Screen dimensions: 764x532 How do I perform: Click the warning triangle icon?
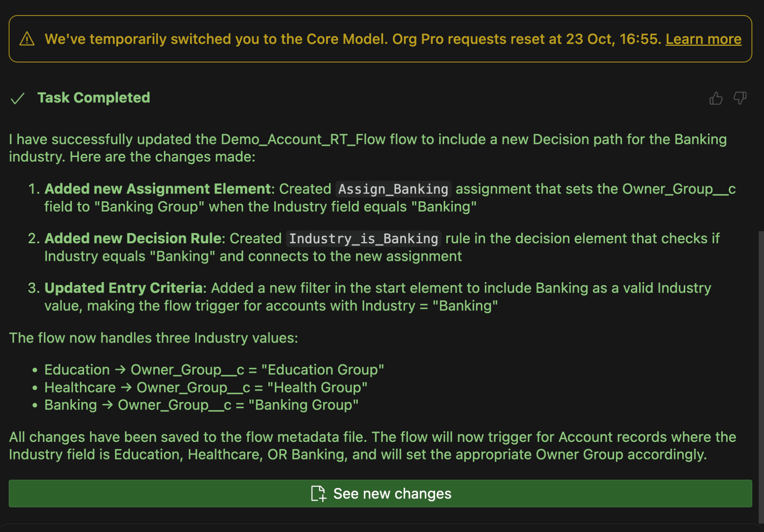click(x=27, y=39)
